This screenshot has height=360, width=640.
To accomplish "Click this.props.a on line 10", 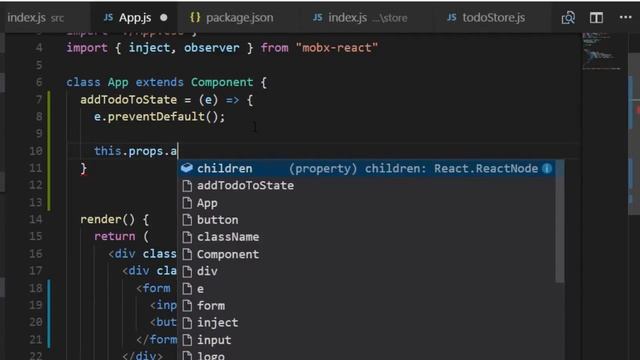I will pyautogui.click(x=136, y=151).
